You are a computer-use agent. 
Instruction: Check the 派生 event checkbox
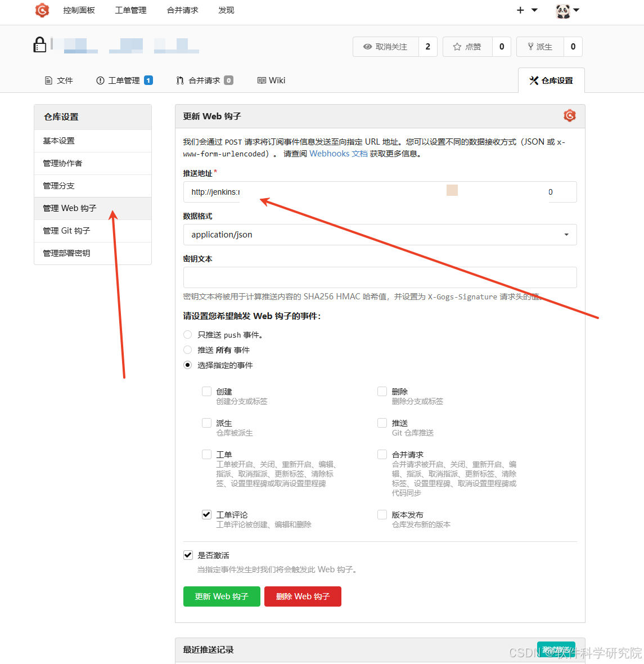tap(206, 423)
